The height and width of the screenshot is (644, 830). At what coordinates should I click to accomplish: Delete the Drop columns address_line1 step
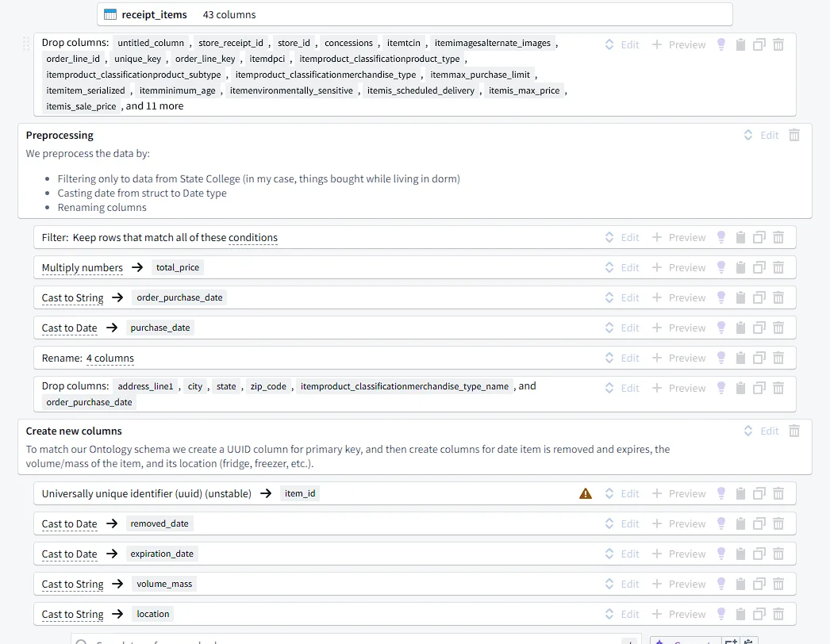pos(778,388)
